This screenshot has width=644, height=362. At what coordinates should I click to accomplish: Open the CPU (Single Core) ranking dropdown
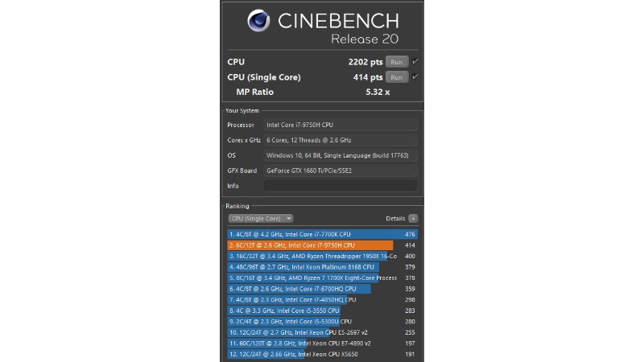260,218
